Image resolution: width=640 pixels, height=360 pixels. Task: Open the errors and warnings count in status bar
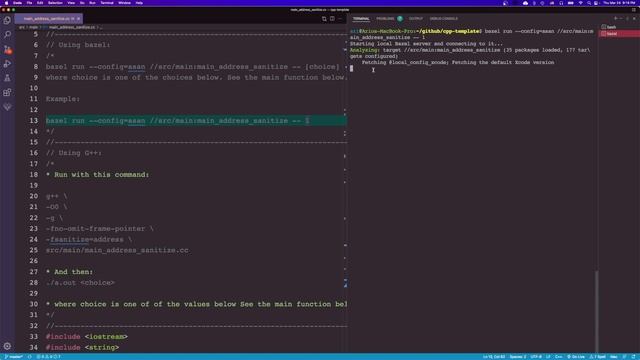coord(48,357)
